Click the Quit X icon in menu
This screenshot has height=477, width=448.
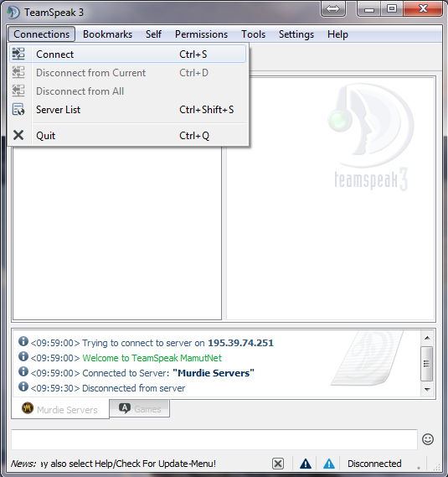coord(18,135)
